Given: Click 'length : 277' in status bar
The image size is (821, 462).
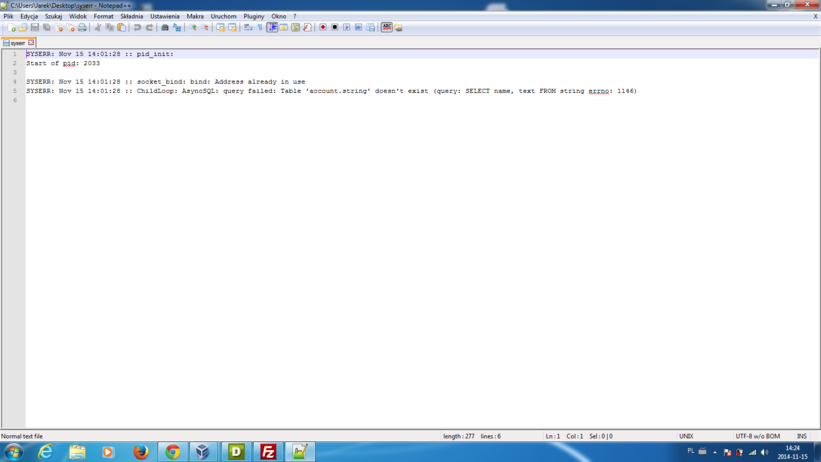Looking at the screenshot, I should (459, 436).
